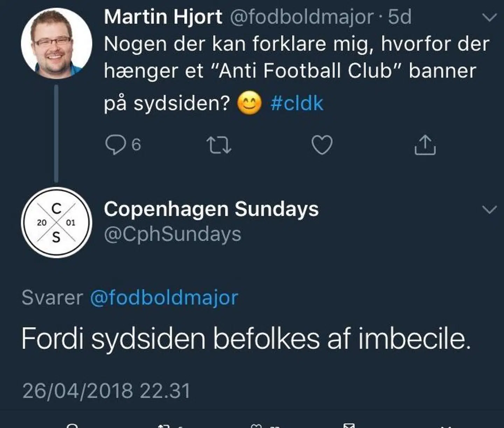Retweet Martin Hjort's tweet
The width and height of the screenshot is (504, 428).
click(x=219, y=145)
